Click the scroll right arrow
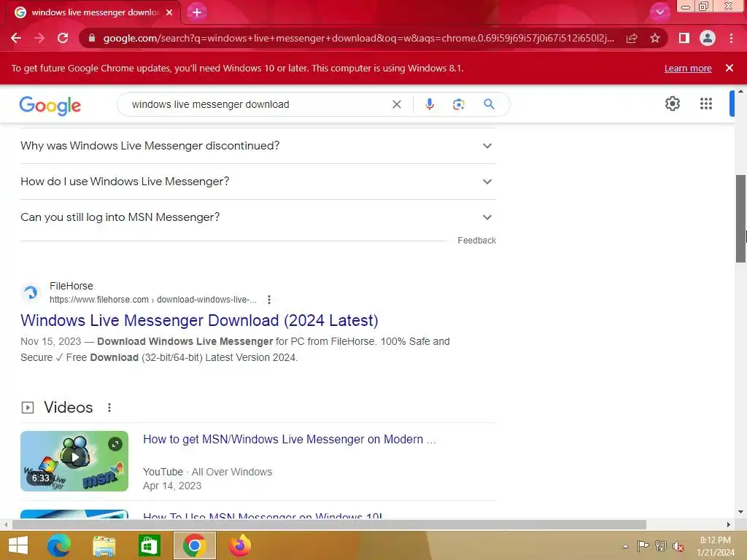Viewport: 747px width, 560px height. pos(729,524)
